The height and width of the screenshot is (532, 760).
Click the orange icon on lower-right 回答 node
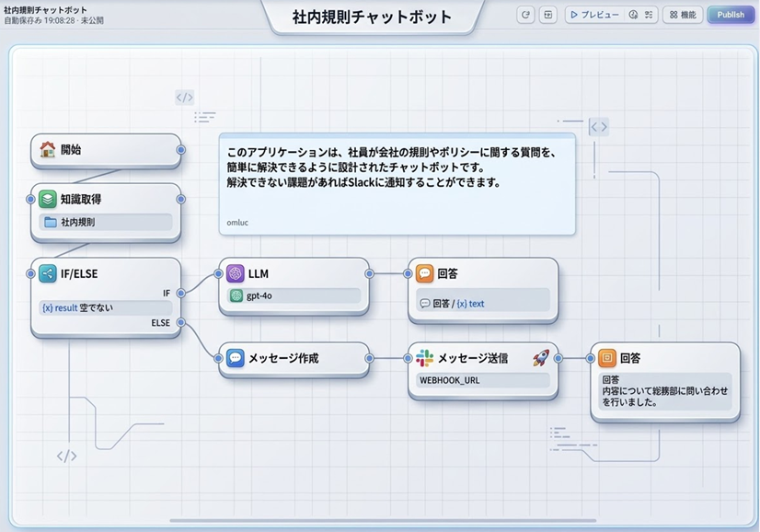click(607, 358)
